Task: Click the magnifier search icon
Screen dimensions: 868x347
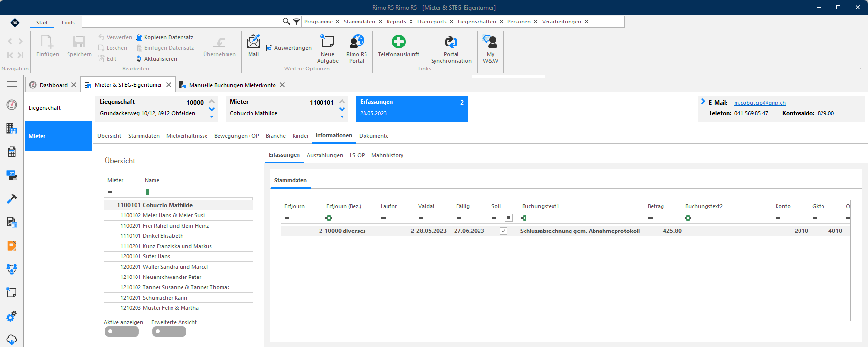Action: pos(286,22)
